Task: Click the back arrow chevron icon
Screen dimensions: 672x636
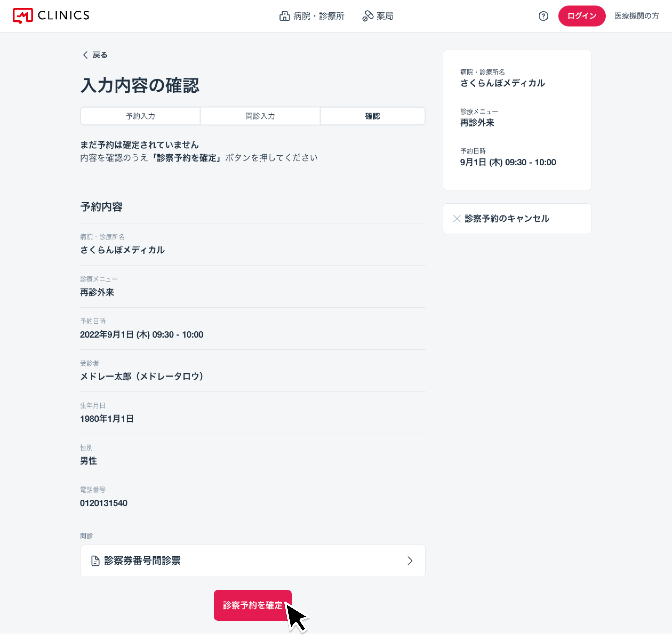Action: point(85,55)
